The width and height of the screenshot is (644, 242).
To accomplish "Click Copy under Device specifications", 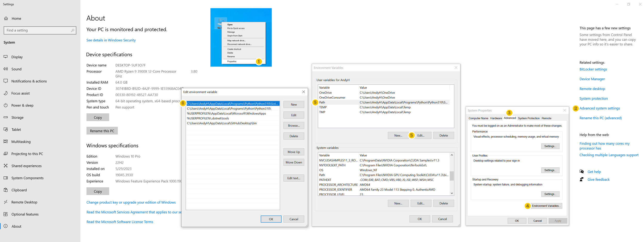I will 98,117.
